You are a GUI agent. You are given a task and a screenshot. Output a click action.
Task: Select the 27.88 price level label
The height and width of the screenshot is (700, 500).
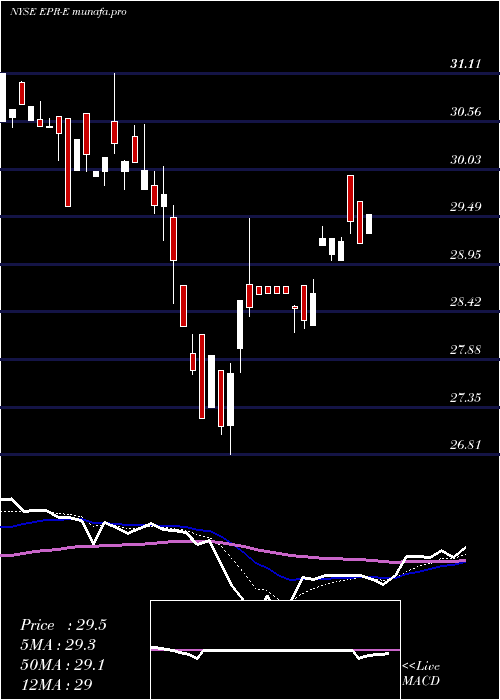tap(465, 350)
